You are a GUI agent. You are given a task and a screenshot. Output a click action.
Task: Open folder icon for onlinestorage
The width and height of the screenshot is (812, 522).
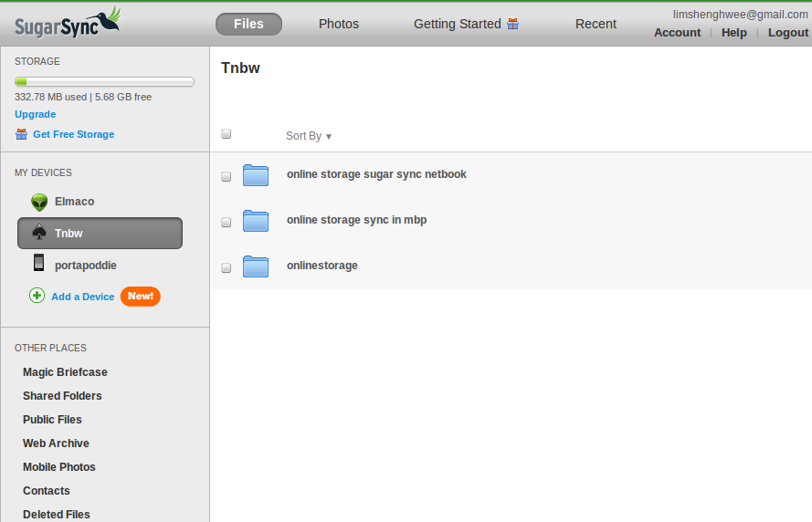coord(256,266)
